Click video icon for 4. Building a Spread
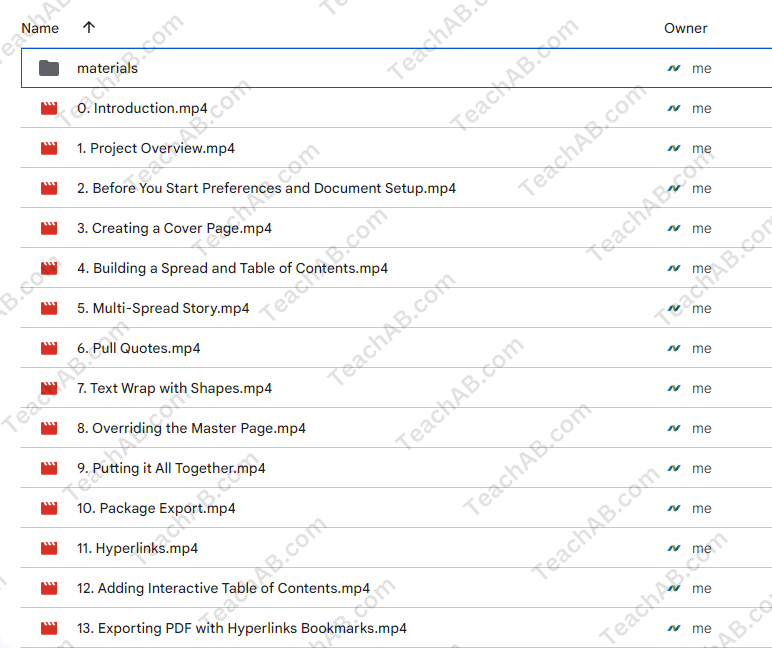This screenshot has width=772, height=648. (x=49, y=268)
